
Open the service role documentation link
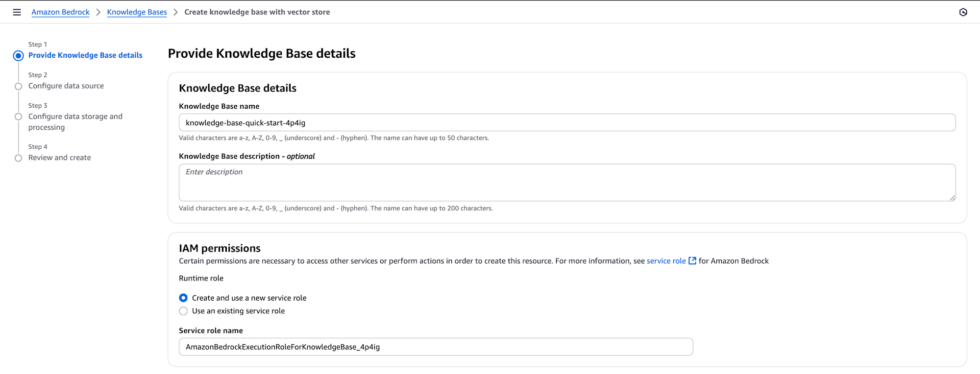coord(666,261)
